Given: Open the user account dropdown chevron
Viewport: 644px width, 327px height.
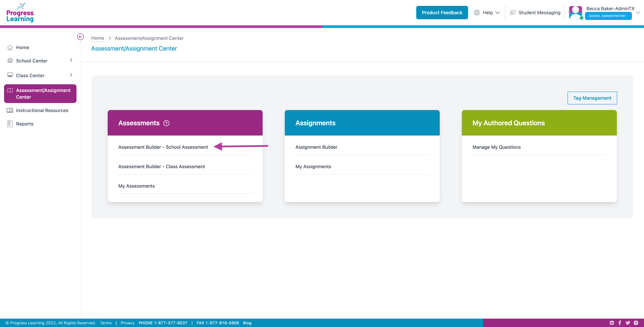Looking at the screenshot, I should point(638,13).
